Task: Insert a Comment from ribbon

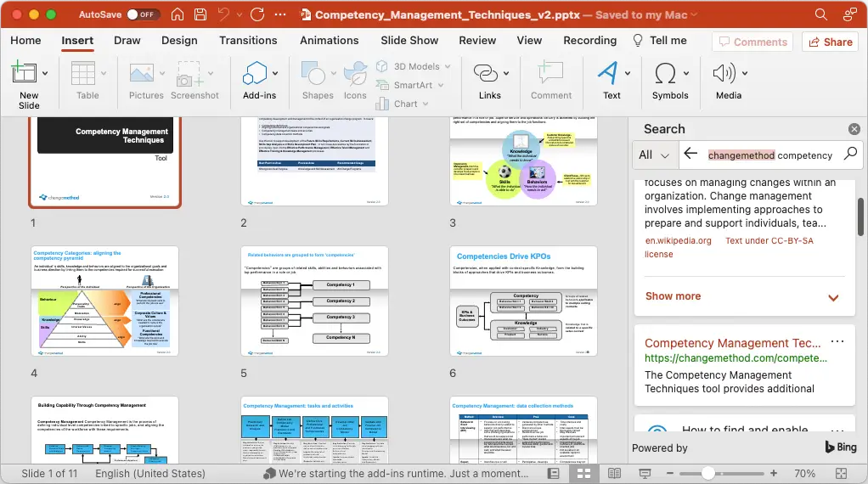Action: point(551,80)
